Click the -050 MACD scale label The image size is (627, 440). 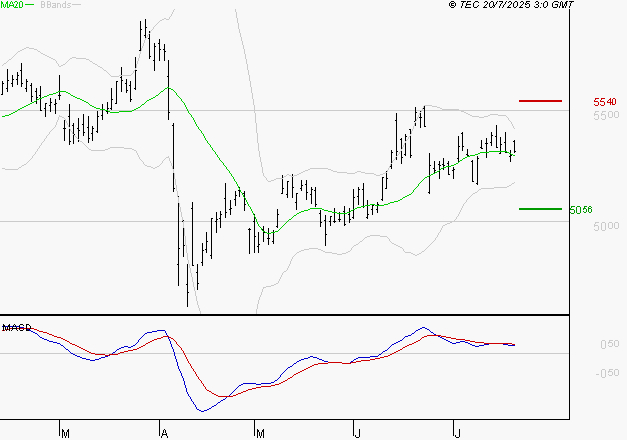607,373
